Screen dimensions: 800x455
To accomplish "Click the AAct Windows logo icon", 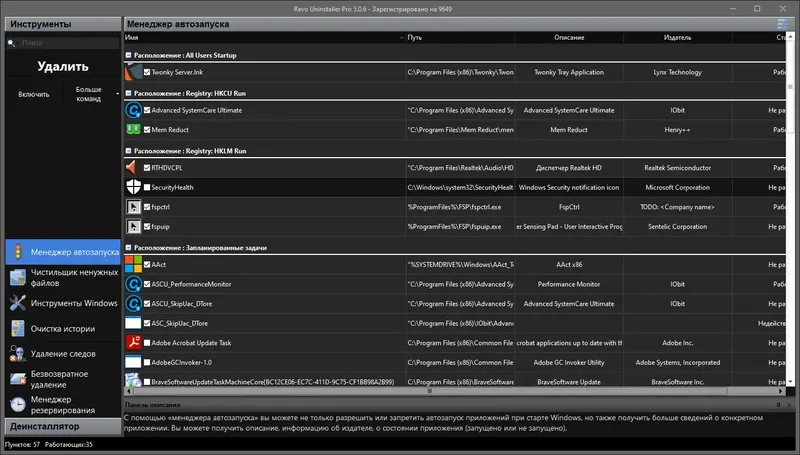I will coord(133,264).
